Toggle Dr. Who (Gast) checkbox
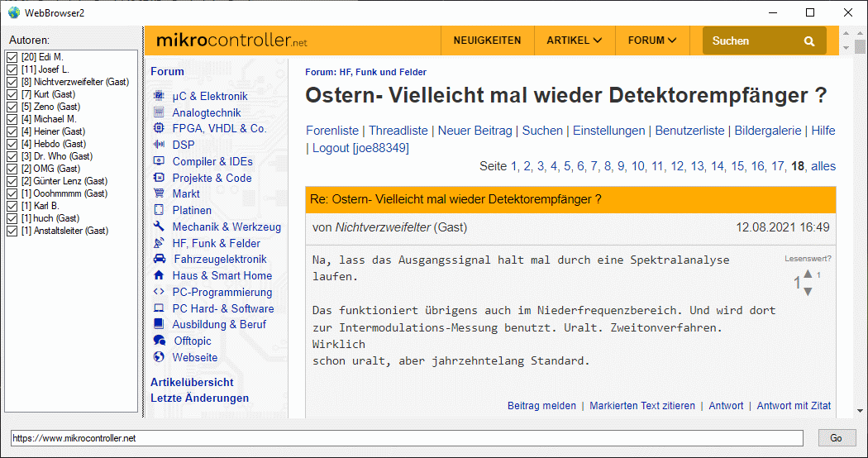Viewport: 868px width, 458px height. pyautogui.click(x=12, y=157)
